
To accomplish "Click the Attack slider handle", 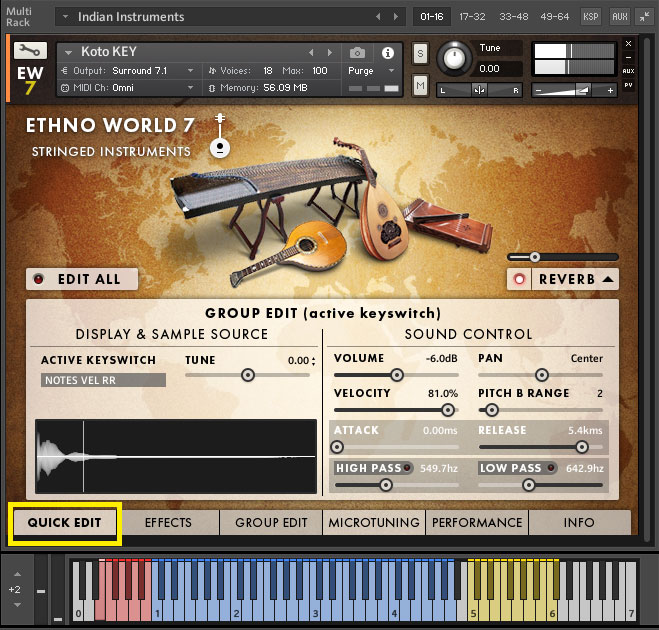I will coord(337,447).
